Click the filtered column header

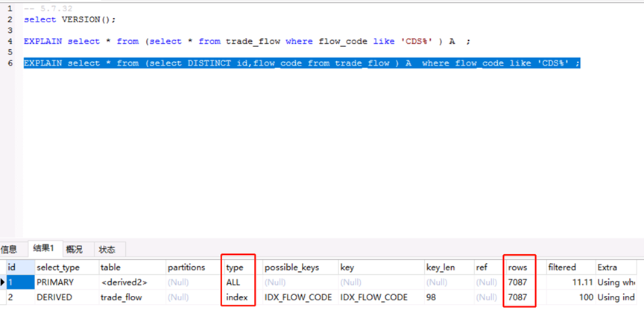570,267
